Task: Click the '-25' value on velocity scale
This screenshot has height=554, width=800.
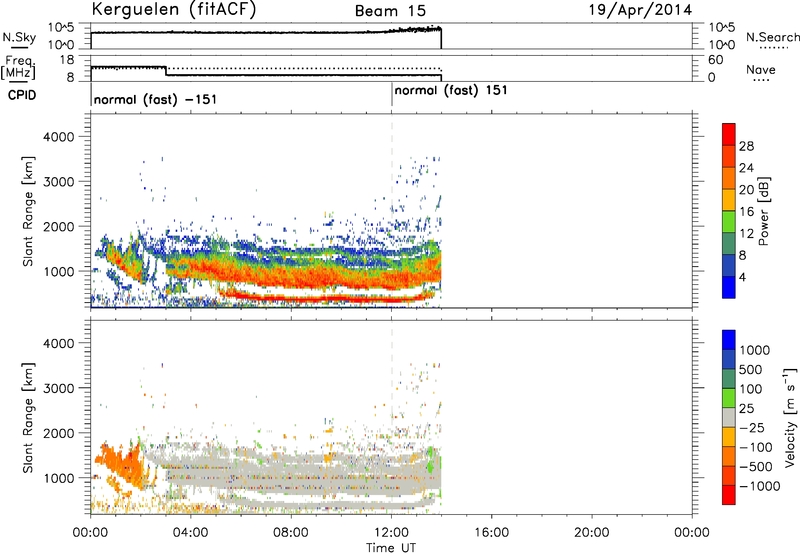Action: 752,427
